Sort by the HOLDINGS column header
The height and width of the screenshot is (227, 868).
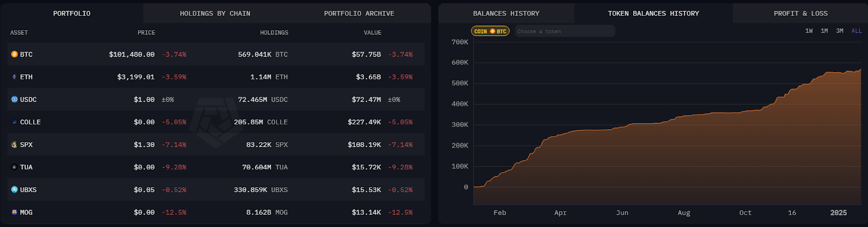point(274,33)
